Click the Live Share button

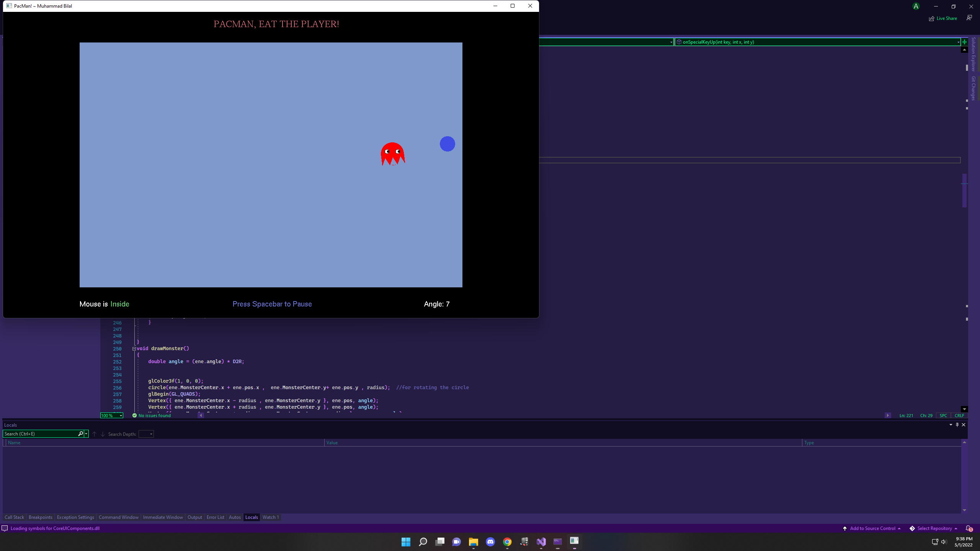tap(943, 18)
